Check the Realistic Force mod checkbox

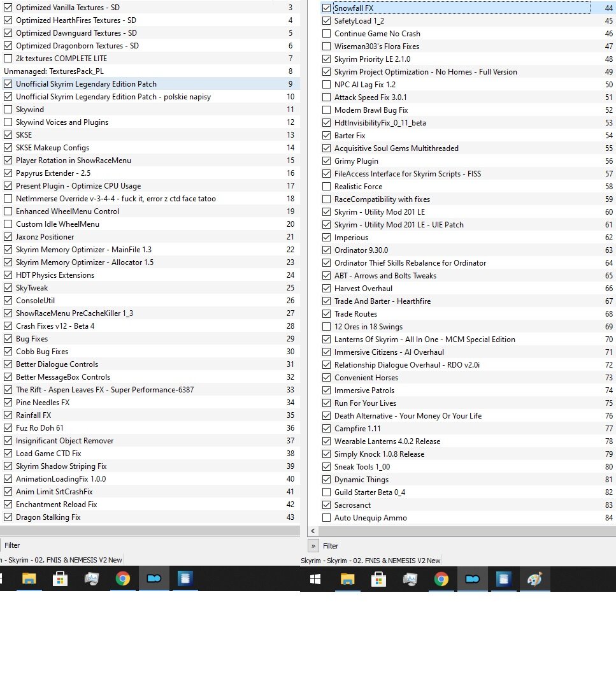click(326, 187)
